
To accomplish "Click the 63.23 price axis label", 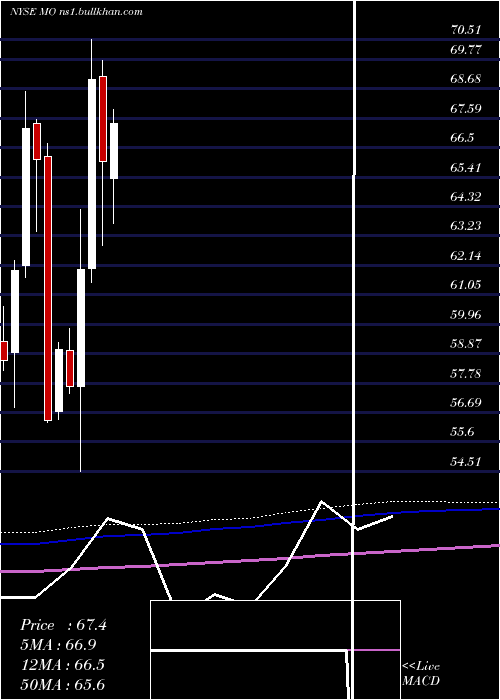I will point(466,226).
